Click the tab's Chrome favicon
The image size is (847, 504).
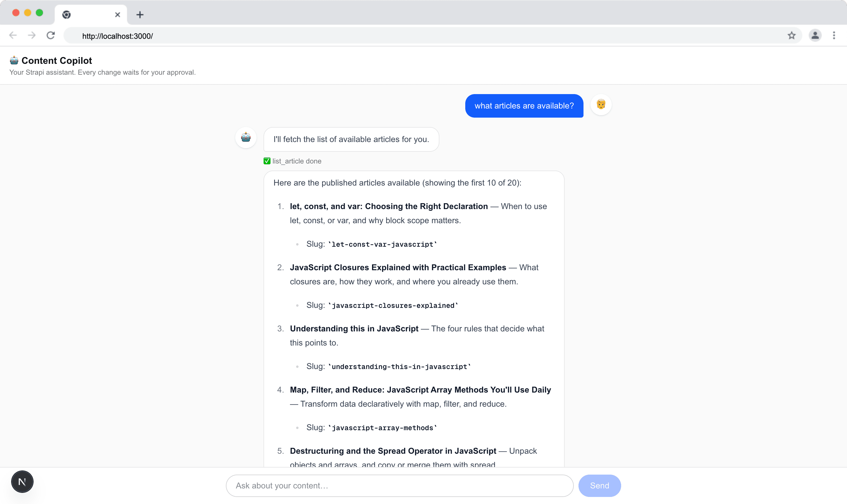66,15
